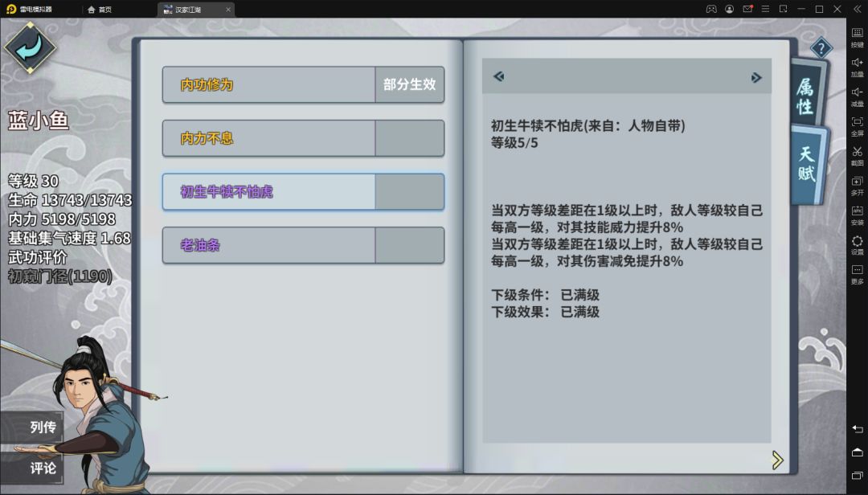Image resolution: width=868 pixels, height=495 pixels.
Task: Click the 内力 5198/5198 stat
Action: [62, 219]
